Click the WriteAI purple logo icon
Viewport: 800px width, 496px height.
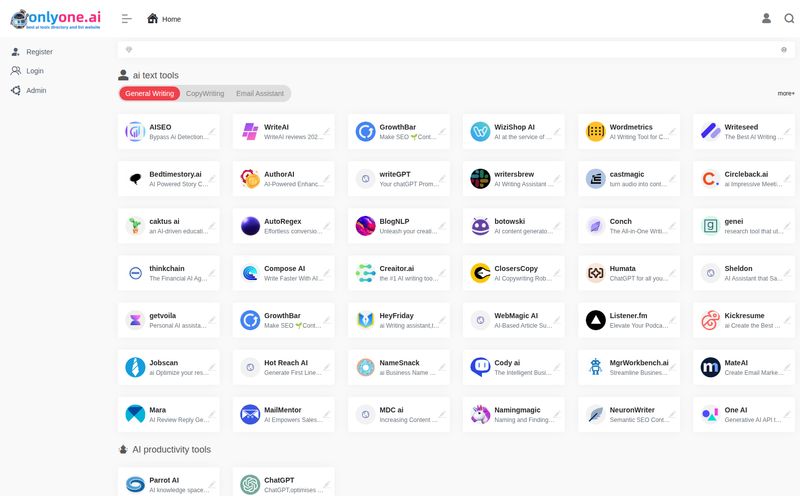point(250,132)
